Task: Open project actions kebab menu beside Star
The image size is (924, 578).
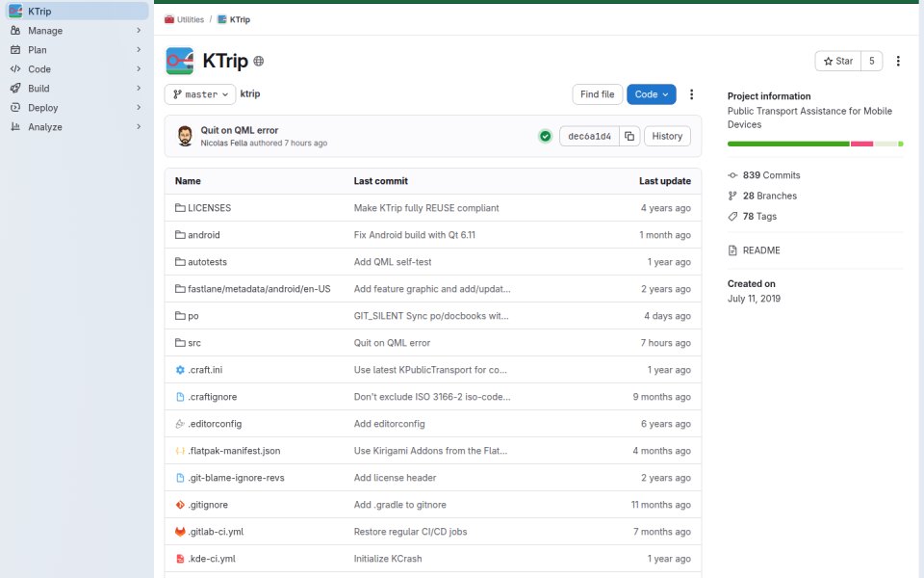Action: tap(898, 61)
